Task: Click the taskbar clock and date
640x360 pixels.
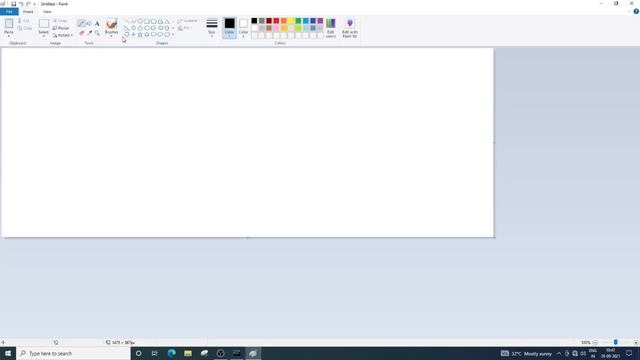Action: tap(611, 353)
